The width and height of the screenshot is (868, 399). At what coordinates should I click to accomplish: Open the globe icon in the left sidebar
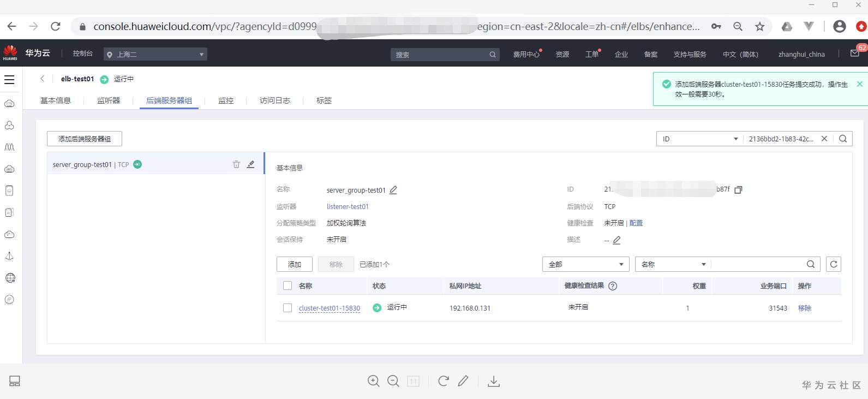(10, 278)
